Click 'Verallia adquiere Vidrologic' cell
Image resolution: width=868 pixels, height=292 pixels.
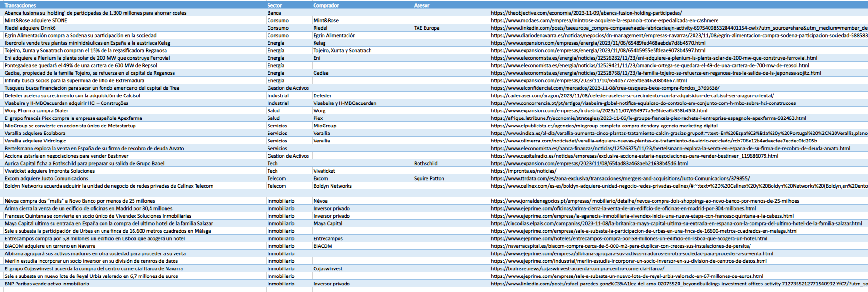(x=35, y=141)
